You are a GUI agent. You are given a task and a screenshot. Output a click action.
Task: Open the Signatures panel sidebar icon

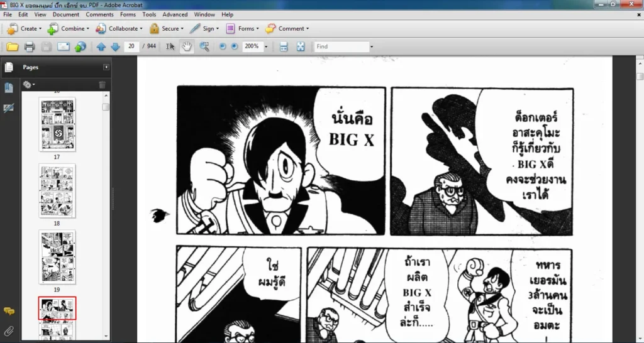[9, 108]
